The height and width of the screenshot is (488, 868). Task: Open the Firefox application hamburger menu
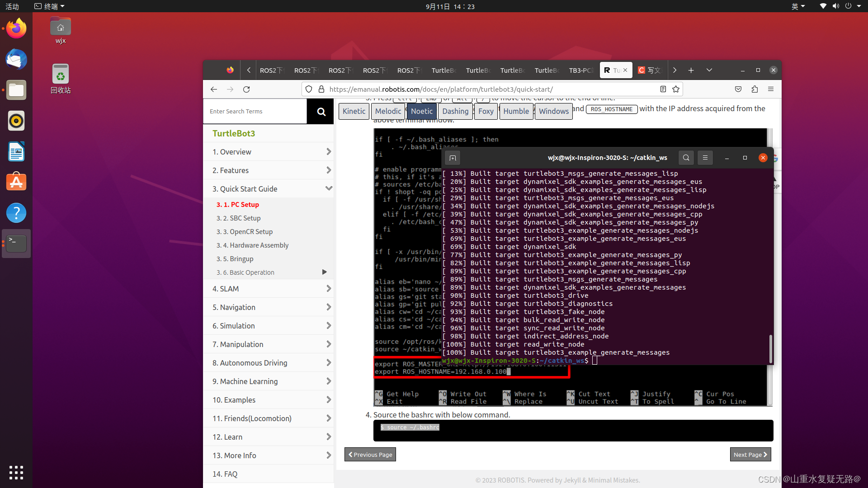coord(771,89)
